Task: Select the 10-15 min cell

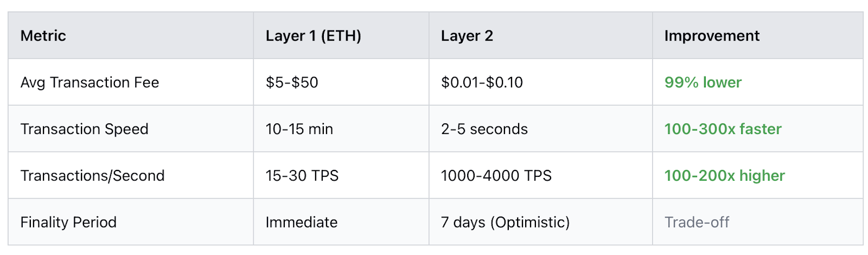Action: click(x=299, y=129)
